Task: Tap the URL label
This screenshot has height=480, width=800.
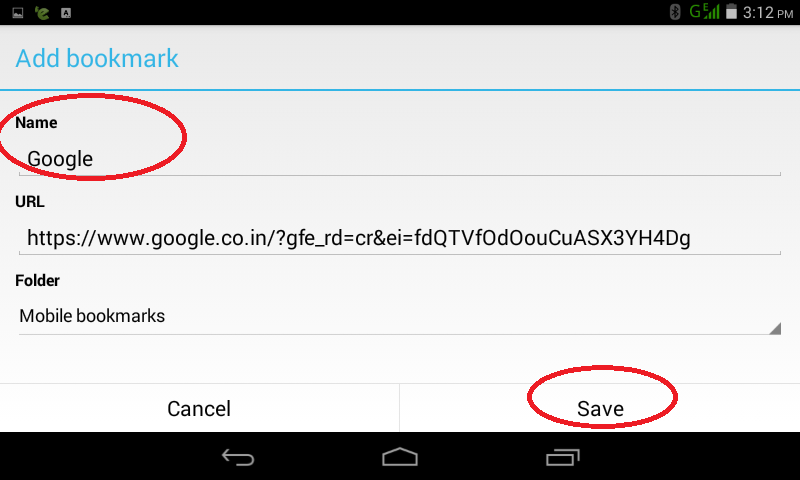Action: point(30,201)
